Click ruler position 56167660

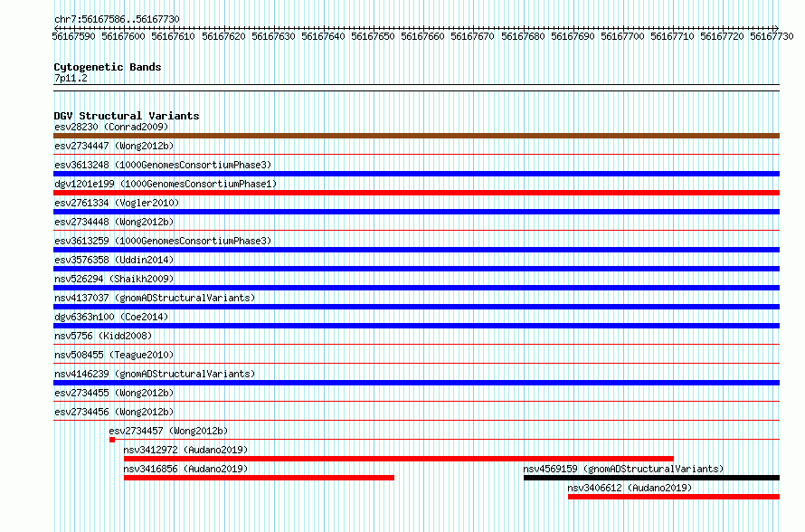tap(422, 36)
